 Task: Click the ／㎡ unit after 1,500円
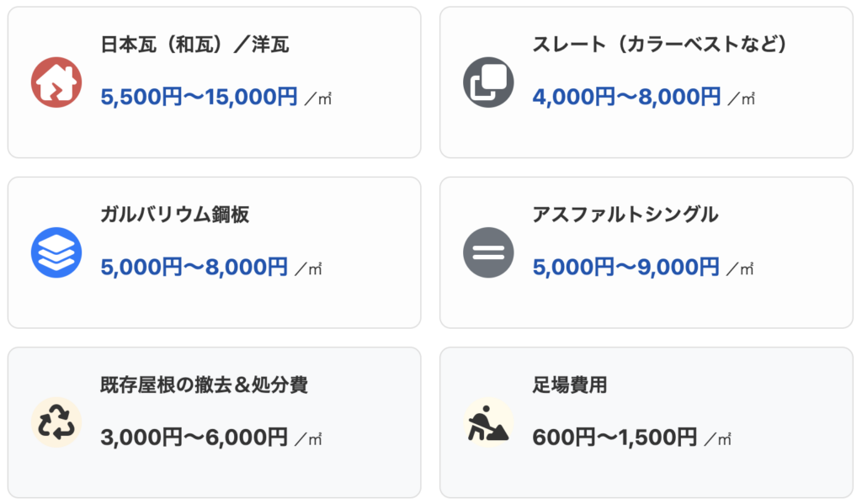click(x=718, y=439)
